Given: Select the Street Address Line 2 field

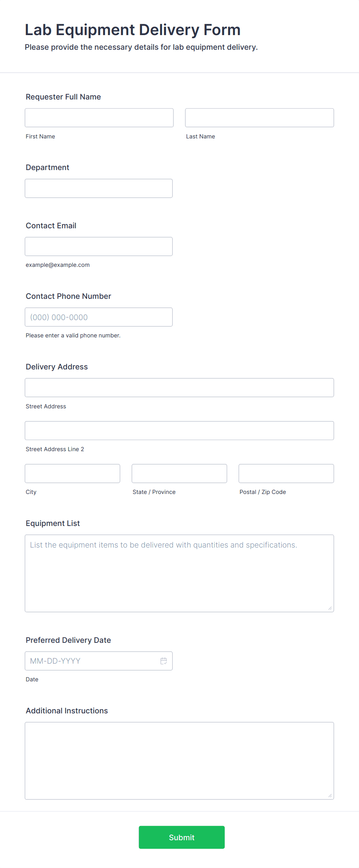Looking at the screenshot, I should point(179,430).
